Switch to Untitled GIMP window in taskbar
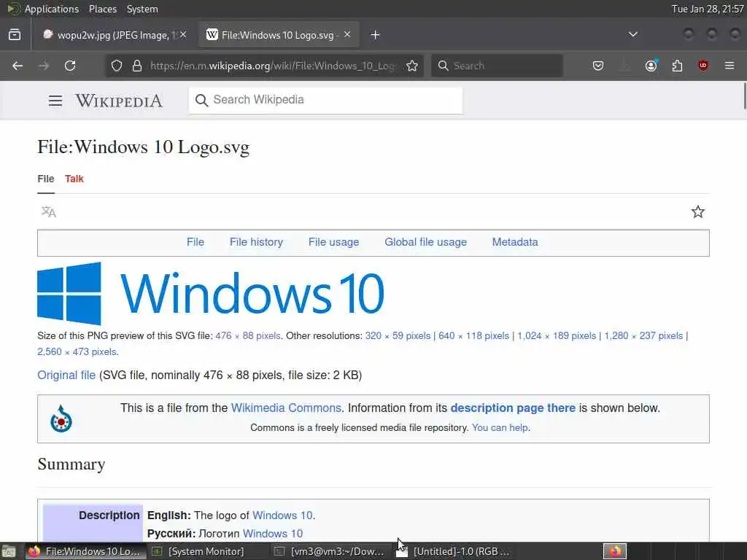Screen dimensions: 747x560 click(x=452, y=551)
